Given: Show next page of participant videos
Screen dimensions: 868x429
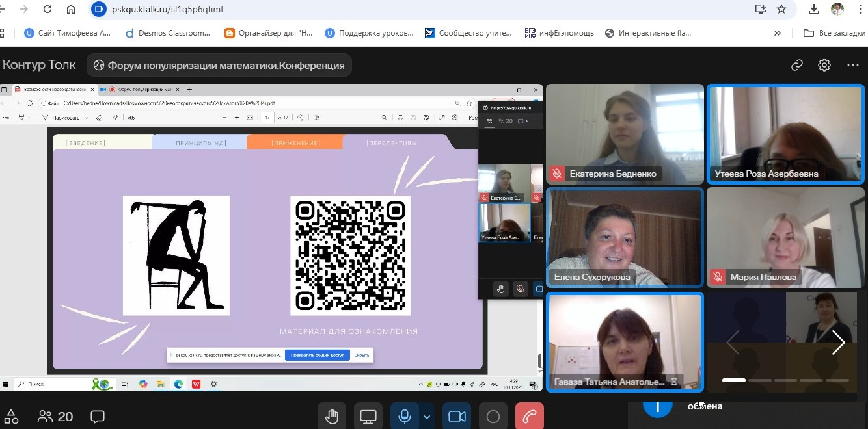Looking at the screenshot, I should pyautogui.click(x=838, y=343).
